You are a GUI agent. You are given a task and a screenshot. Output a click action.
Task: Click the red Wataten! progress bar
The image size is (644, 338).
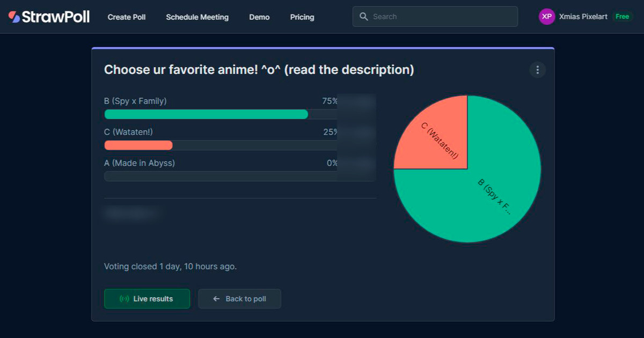click(138, 145)
